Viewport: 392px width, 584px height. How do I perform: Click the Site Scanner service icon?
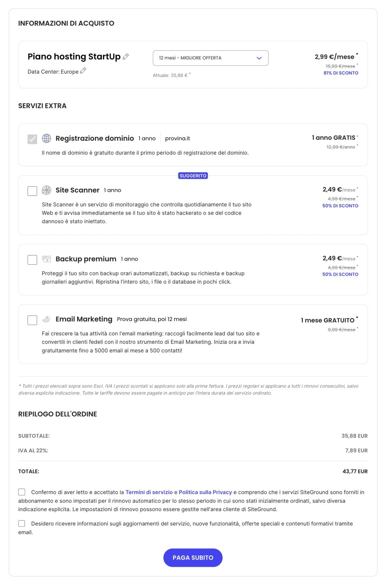pos(47,190)
